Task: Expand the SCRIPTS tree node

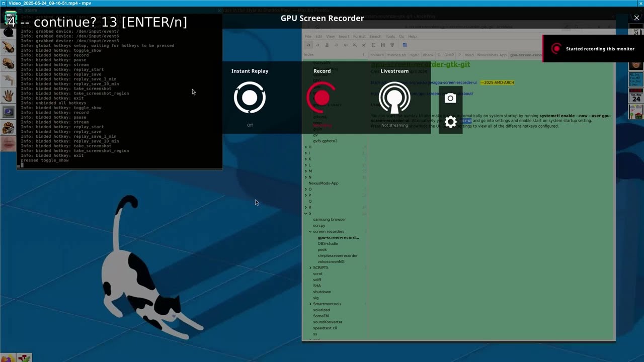Action: click(x=310, y=267)
